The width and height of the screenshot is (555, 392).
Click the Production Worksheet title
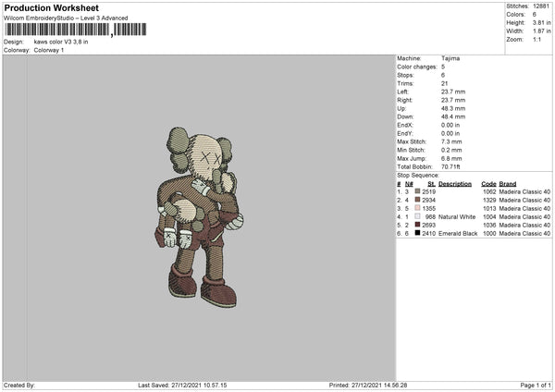tap(51, 7)
